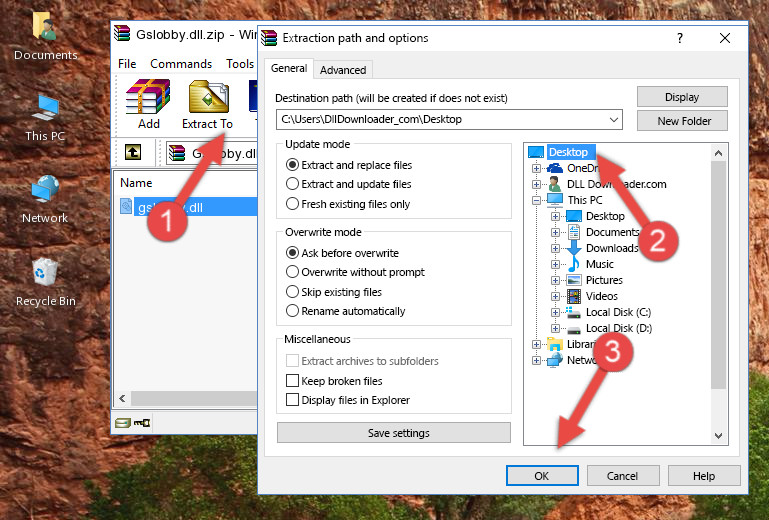Select the Documents folder in tree

point(612,232)
